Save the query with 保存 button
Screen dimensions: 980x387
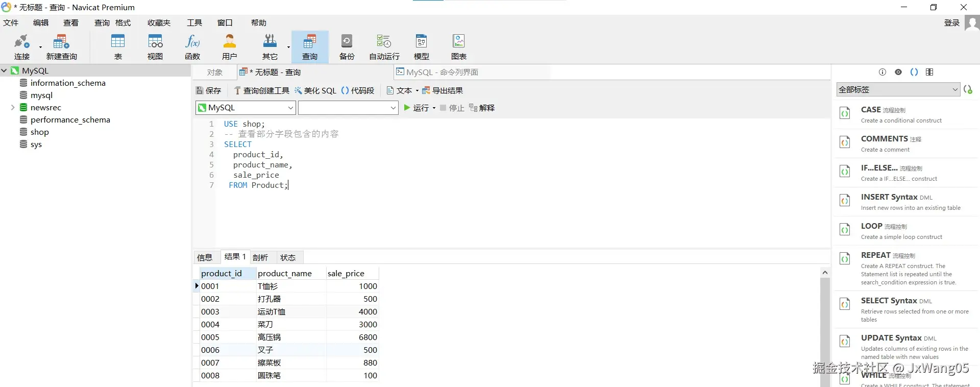[208, 90]
